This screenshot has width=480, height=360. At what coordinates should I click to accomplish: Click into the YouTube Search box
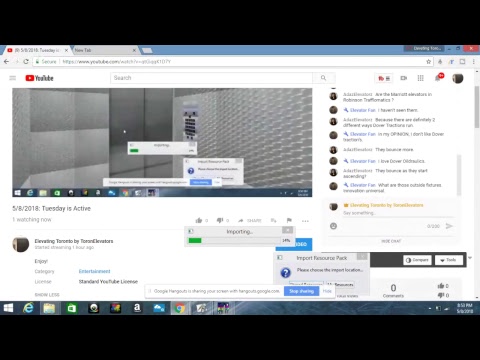(x=211, y=78)
